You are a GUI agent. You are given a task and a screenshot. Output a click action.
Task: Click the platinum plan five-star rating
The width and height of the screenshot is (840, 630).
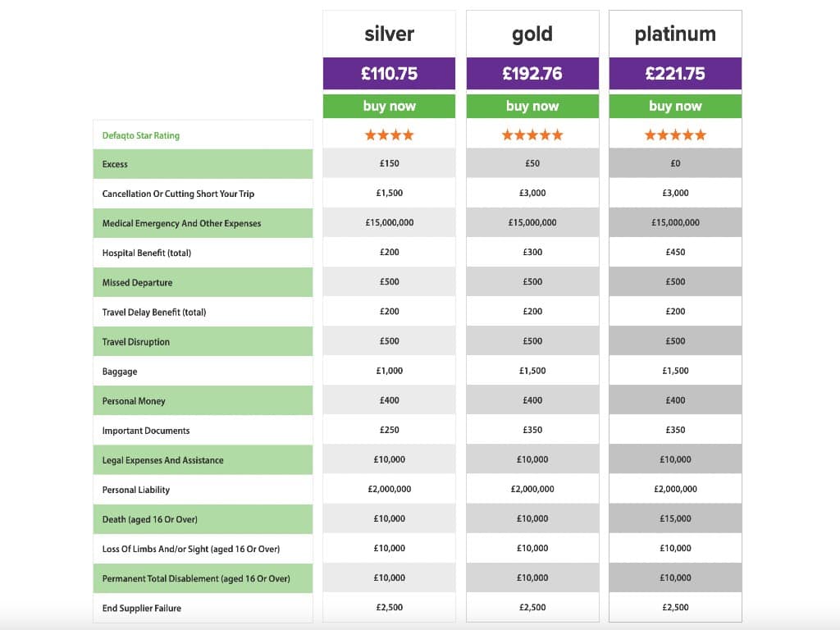pos(675,135)
